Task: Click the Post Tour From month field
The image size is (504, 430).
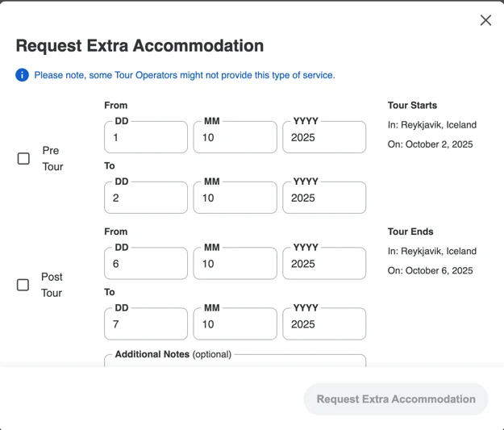Action: (235, 264)
